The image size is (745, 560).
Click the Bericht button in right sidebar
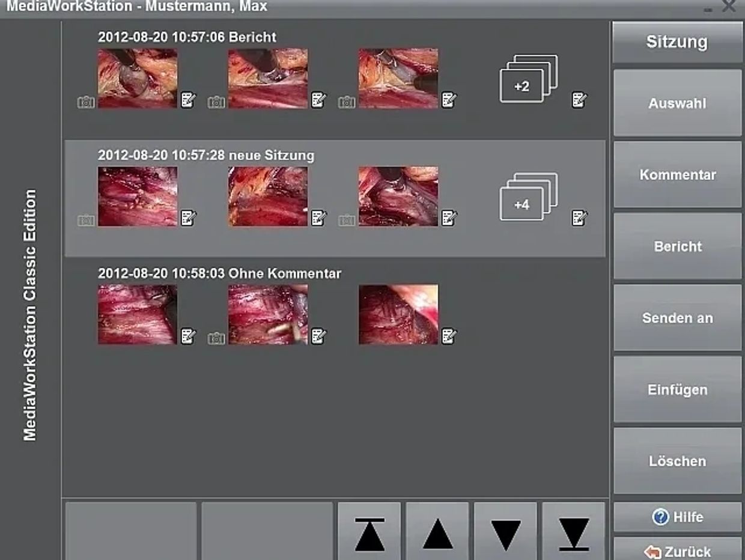click(677, 246)
